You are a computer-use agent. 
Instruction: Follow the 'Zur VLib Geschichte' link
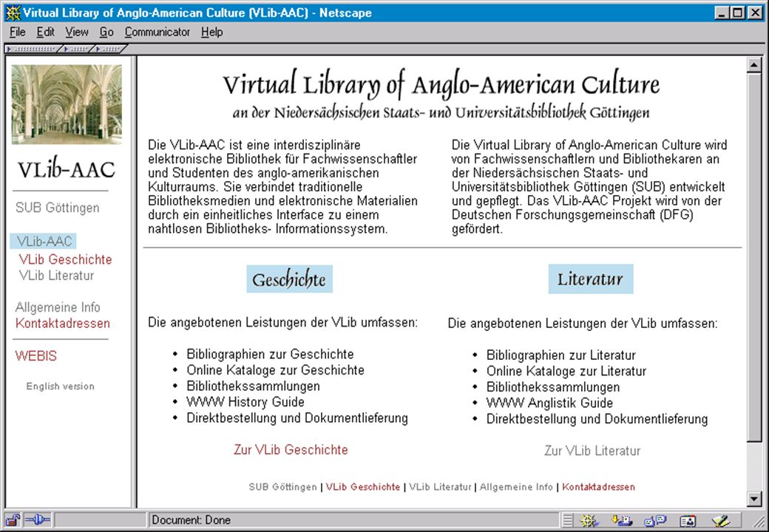pyautogui.click(x=291, y=450)
